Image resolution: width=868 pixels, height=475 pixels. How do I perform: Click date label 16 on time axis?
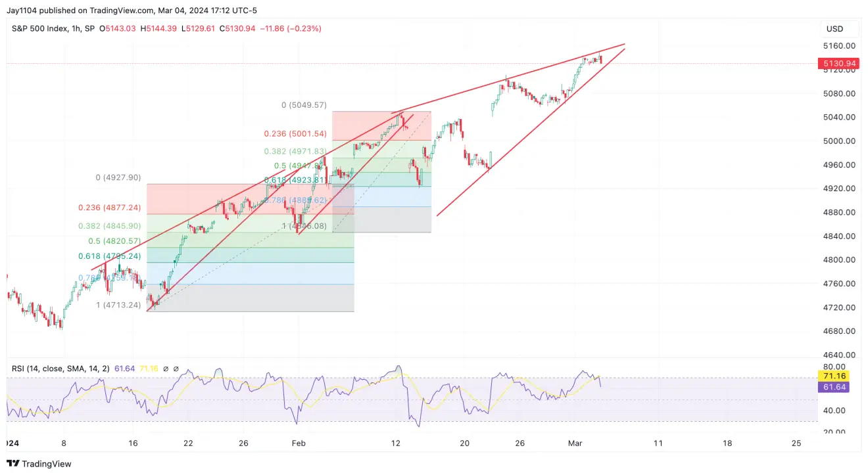(133, 443)
